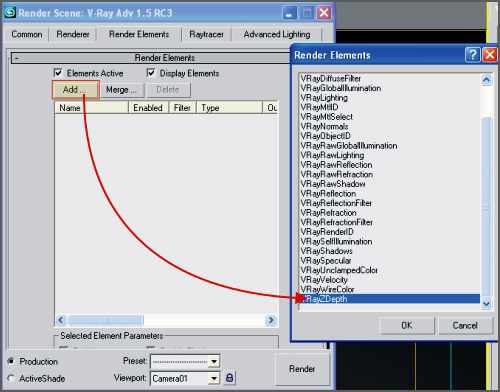
Task: Select VRayMtlSelect in the list
Action: pos(389,117)
